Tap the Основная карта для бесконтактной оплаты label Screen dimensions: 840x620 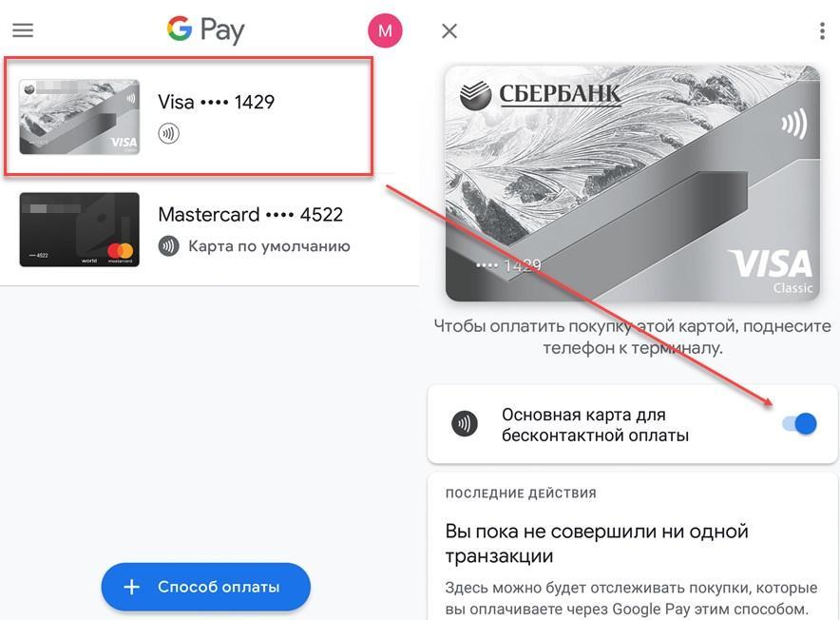[595, 425]
